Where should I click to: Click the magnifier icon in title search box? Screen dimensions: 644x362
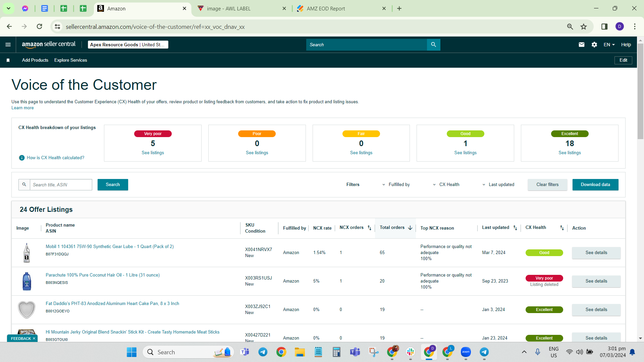(24, 185)
